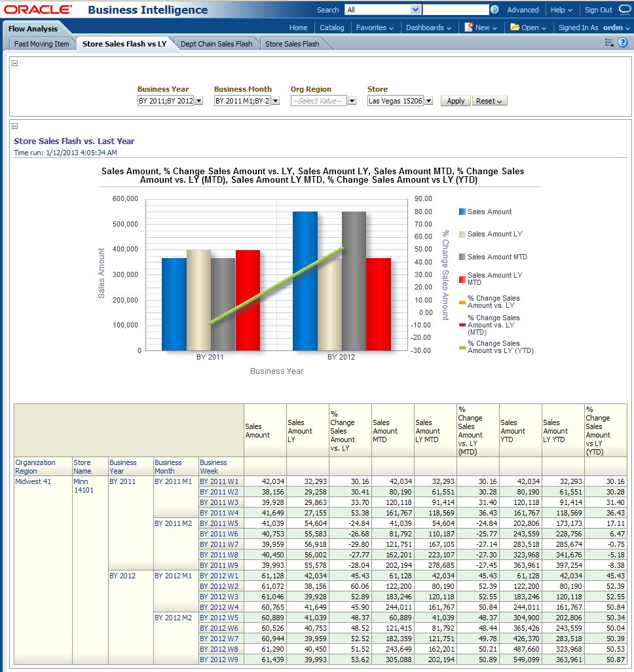Click the Sales Amount blue legend swatch
The height and width of the screenshot is (672, 634).
tap(462, 212)
